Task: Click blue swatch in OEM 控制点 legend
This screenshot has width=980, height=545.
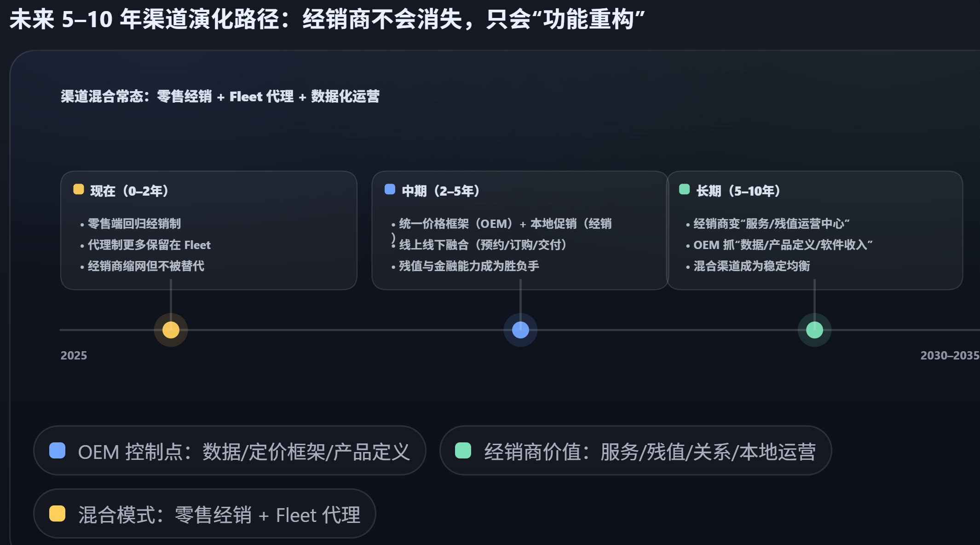Action: (58, 451)
